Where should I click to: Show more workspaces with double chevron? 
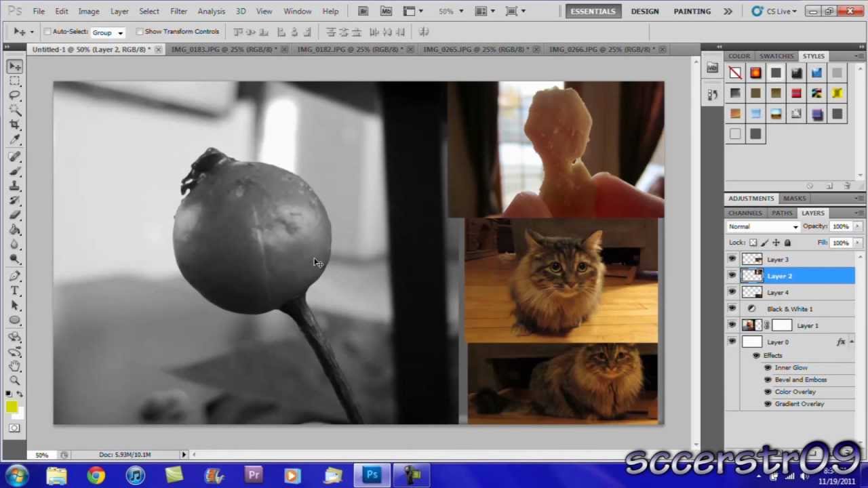click(x=728, y=12)
